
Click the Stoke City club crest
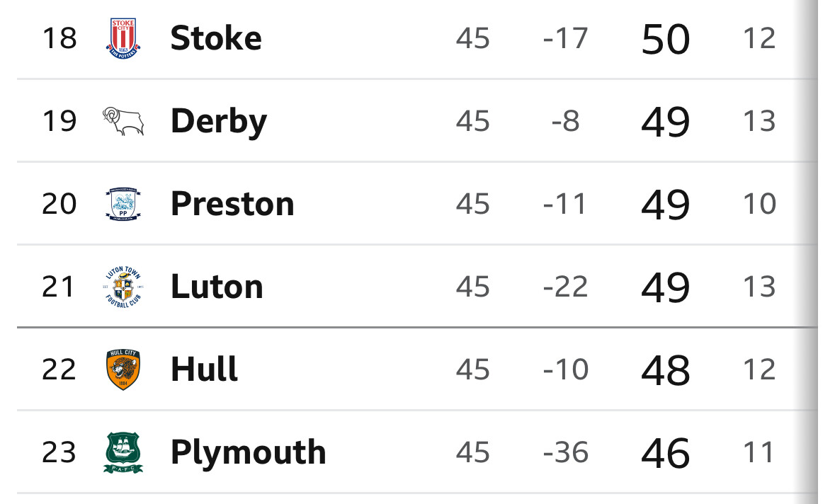coord(123,38)
